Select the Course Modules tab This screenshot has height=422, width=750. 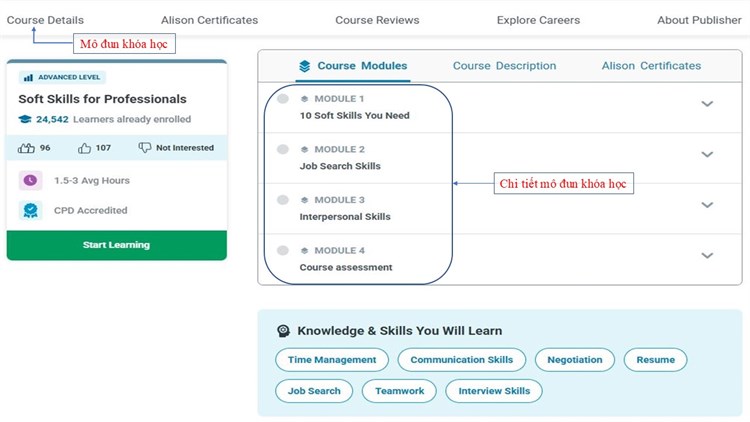(x=353, y=66)
